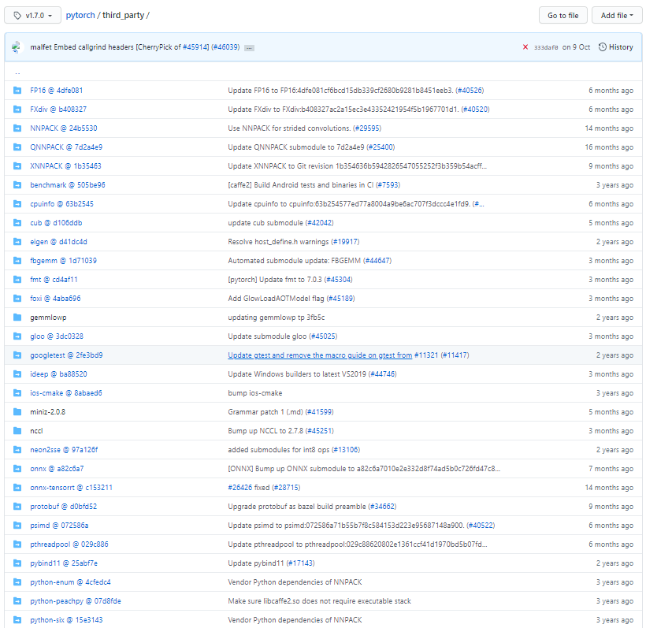Image resolution: width=672 pixels, height=628 pixels.
Task: Open FP16 @ 4dfe081 submodule link
Action: point(56,91)
